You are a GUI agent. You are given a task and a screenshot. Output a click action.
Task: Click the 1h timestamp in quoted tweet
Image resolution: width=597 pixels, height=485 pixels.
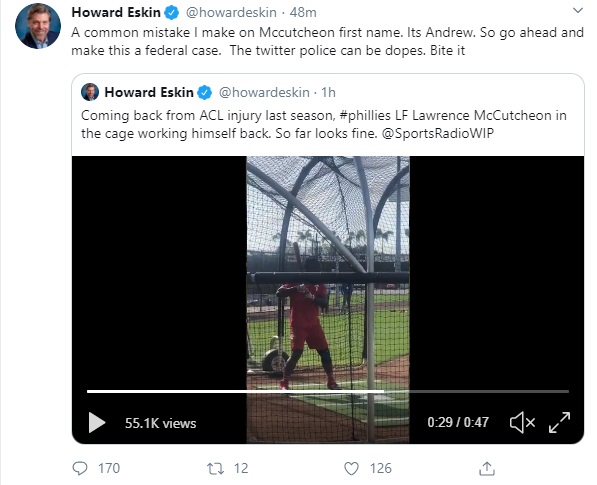click(x=328, y=92)
